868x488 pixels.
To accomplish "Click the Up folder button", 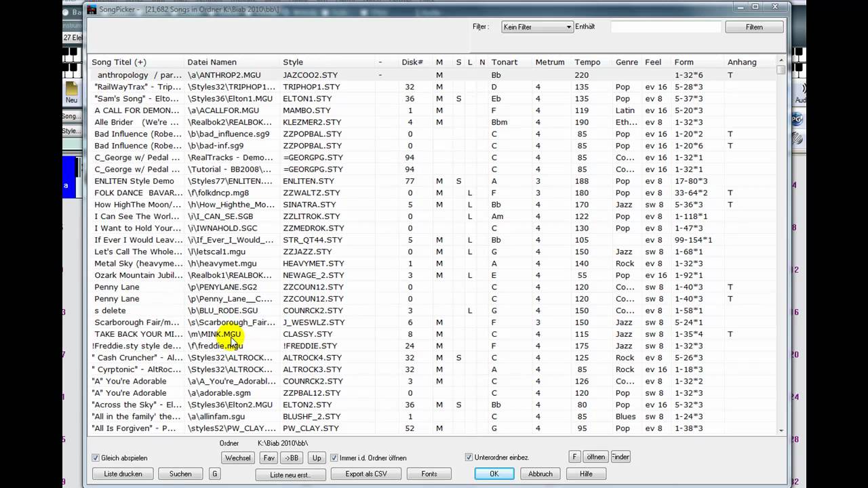I will tap(317, 458).
